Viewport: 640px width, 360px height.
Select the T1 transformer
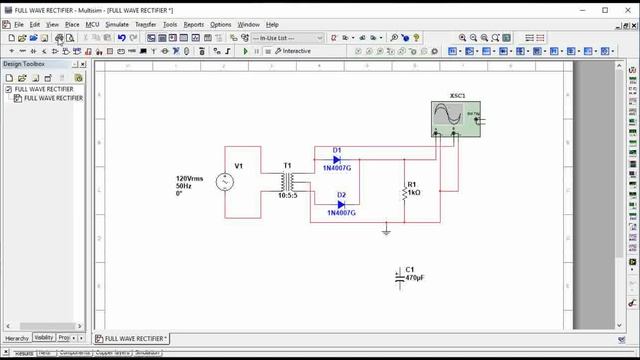pos(287,182)
